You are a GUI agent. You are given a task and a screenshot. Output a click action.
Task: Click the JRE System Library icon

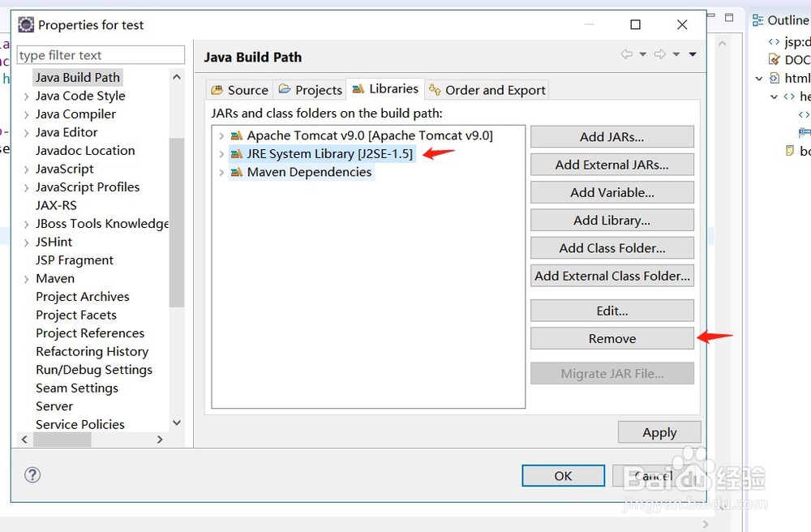click(237, 153)
